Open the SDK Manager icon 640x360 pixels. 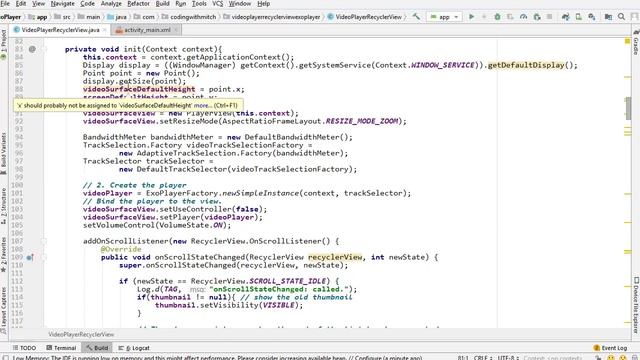[591, 17]
